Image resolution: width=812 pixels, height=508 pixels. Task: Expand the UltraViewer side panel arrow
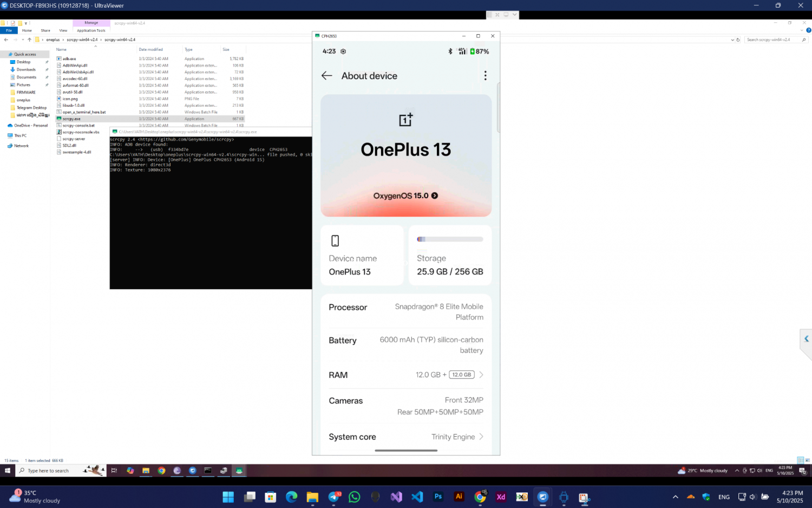(x=806, y=339)
